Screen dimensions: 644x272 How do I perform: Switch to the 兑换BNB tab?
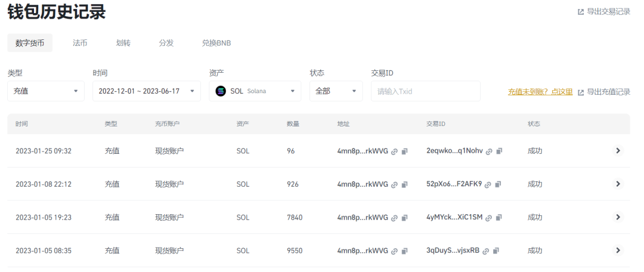[216, 43]
